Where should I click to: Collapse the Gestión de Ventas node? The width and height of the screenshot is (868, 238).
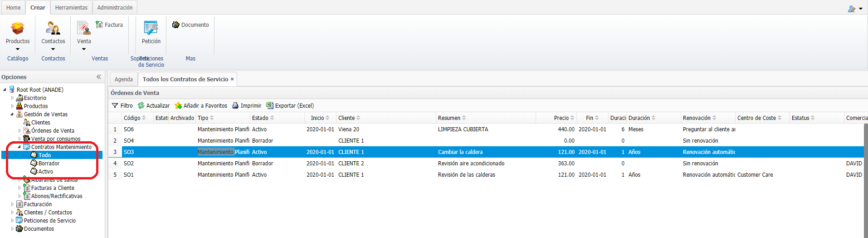pyautogui.click(x=12, y=114)
